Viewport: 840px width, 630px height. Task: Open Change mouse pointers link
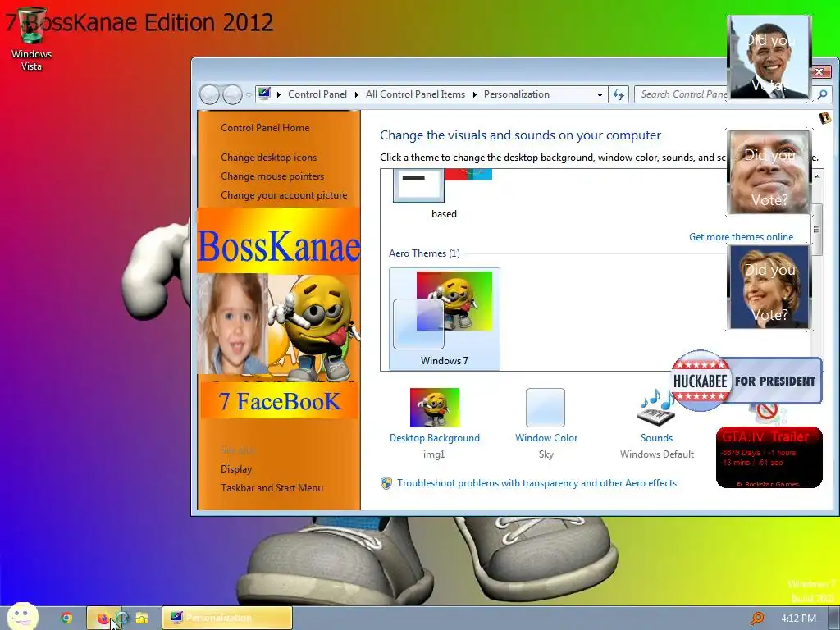(272, 176)
